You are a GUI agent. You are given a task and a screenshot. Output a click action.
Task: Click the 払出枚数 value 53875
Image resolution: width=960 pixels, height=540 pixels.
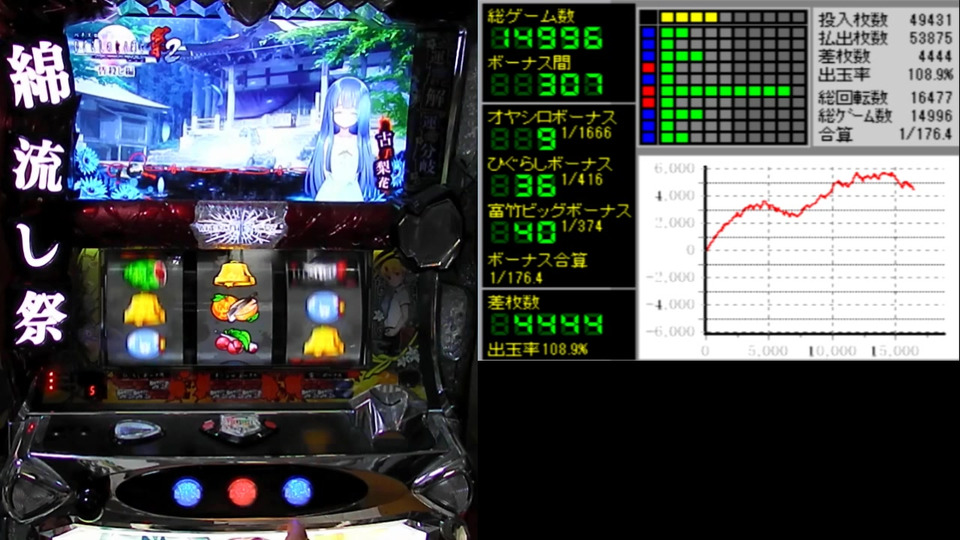click(x=930, y=38)
